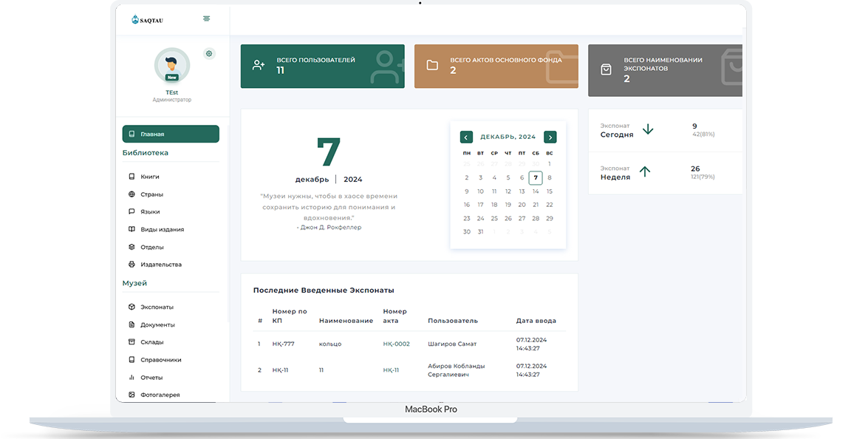
Task: Select day 7 on the December calendar
Action: 535,177
